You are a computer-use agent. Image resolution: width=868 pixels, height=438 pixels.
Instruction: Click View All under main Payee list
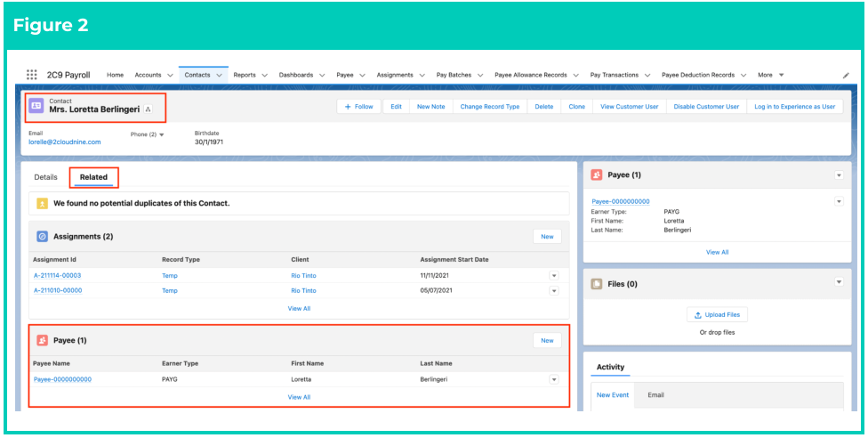[x=299, y=397]
